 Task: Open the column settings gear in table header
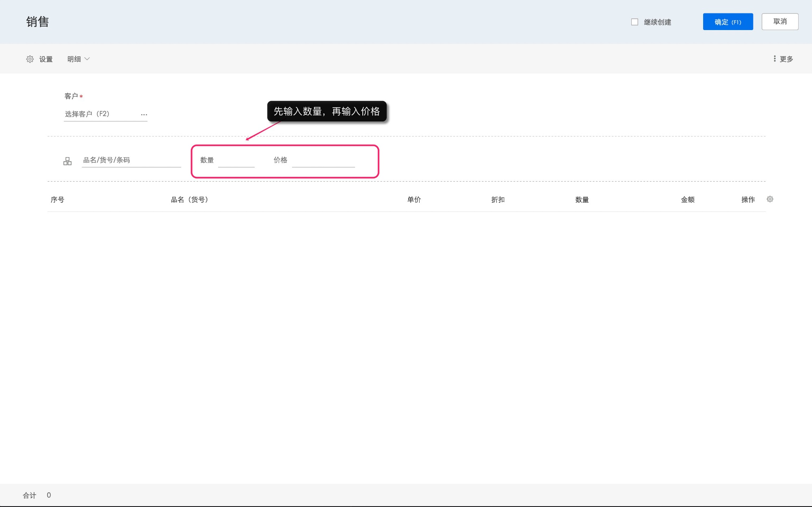(x=770, y=199)
